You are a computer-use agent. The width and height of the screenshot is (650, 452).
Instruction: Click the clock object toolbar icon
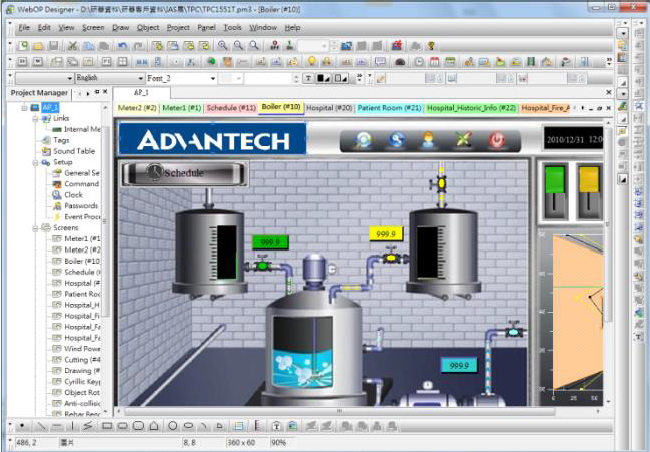[419, 62]
